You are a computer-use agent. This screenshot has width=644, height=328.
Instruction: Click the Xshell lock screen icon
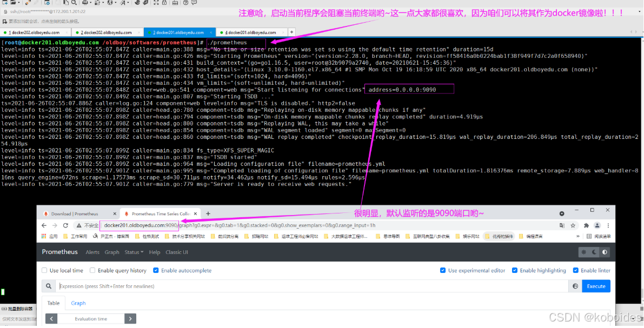pos(164,3)
